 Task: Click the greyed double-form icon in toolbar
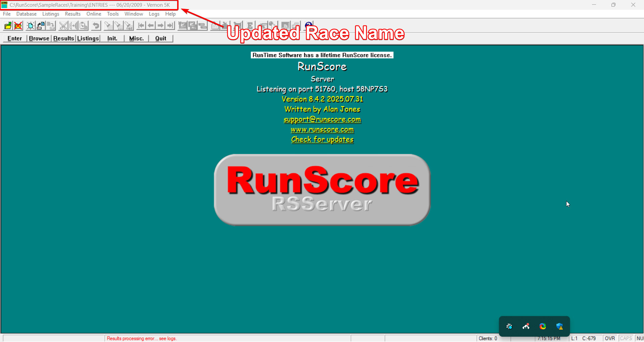pos(193,26)
